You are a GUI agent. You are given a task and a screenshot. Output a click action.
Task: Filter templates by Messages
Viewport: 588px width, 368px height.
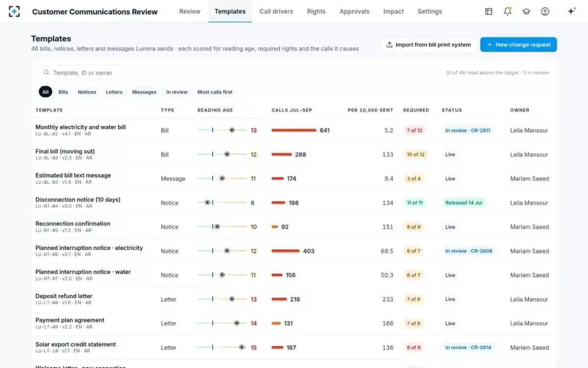(144, 92)
